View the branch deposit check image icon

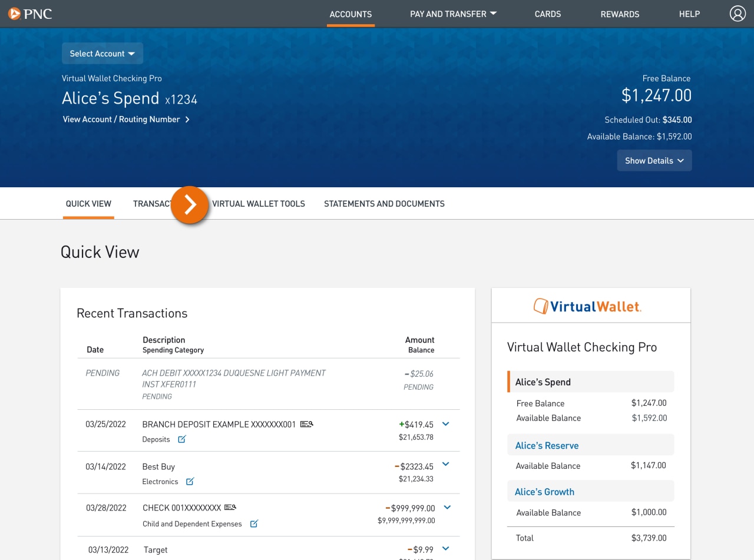click(306, 423)
